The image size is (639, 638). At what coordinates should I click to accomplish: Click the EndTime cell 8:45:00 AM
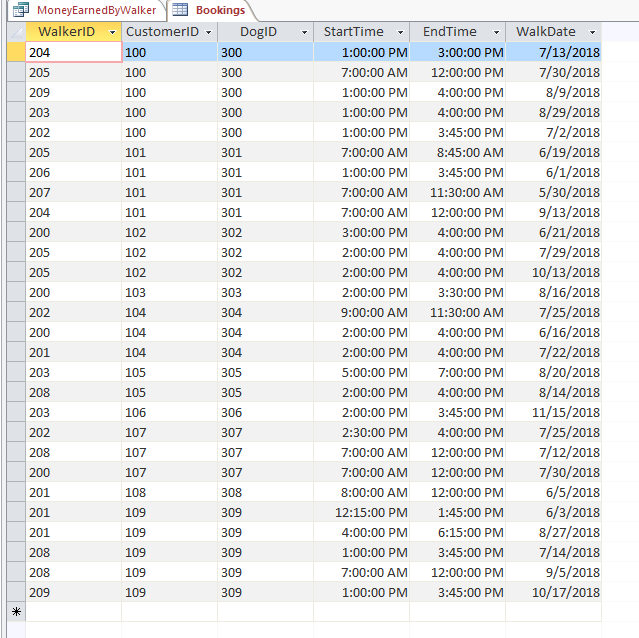point(458,152)
